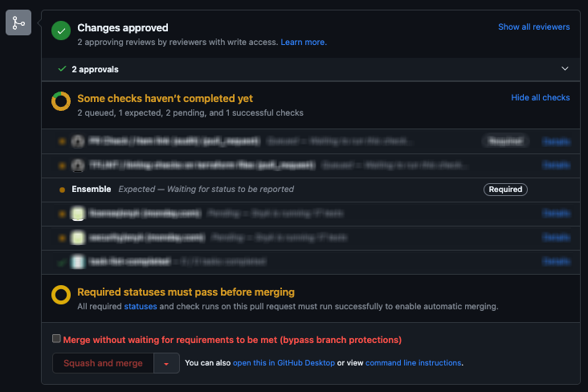Click the green Changes approved checkmark icon
This screenshot has width=588, height=392.
61,31
